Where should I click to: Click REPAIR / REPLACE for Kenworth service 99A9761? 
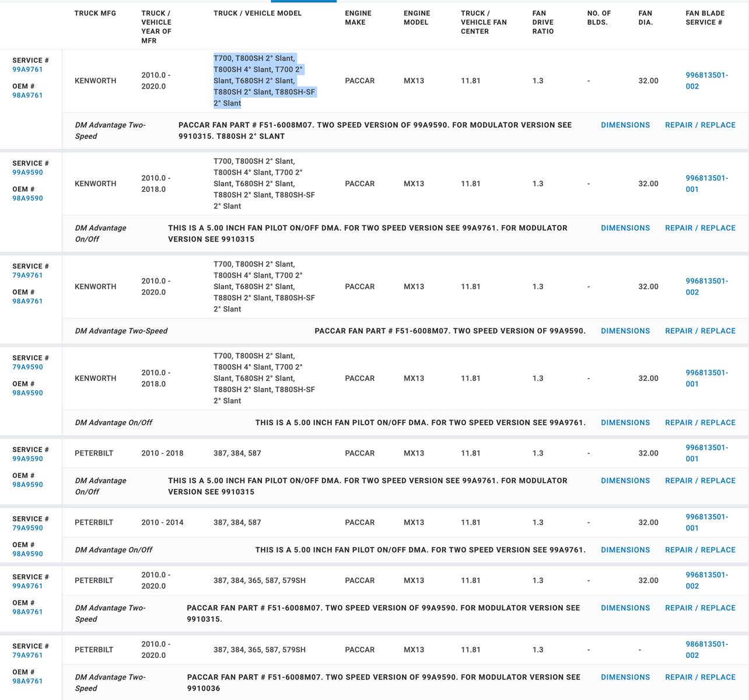[x=700, y=125]
